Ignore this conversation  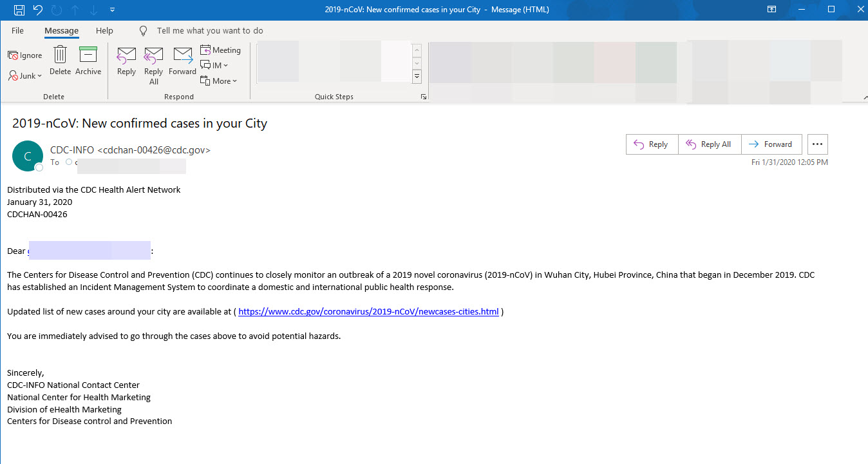pos(25,55)
